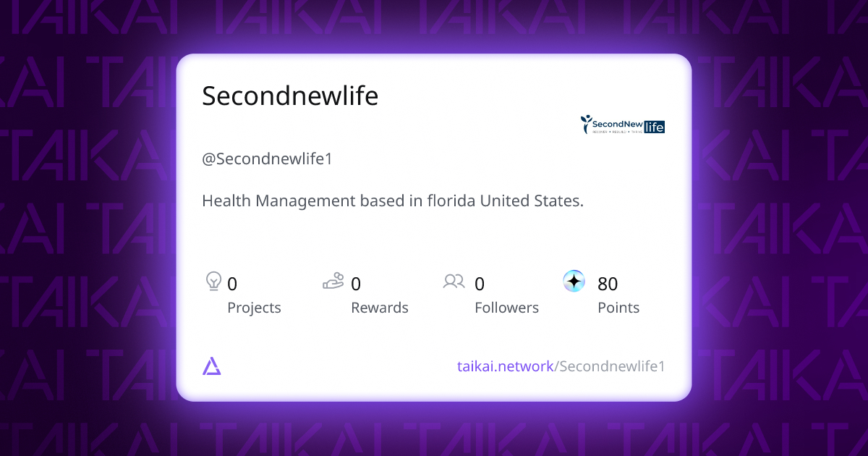Click the Followers count number
This screenshot has height=456, width=868.
[x=480, y=284]
